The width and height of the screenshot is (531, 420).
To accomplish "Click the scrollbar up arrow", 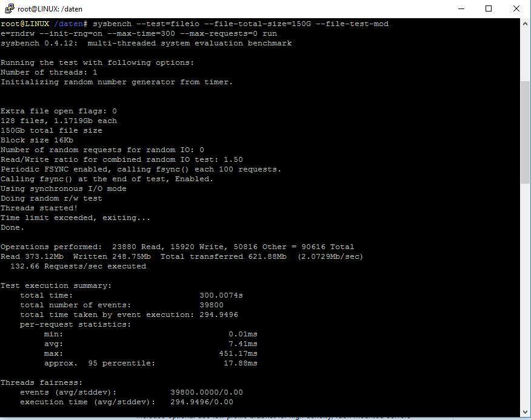I will tap(525, 24).
